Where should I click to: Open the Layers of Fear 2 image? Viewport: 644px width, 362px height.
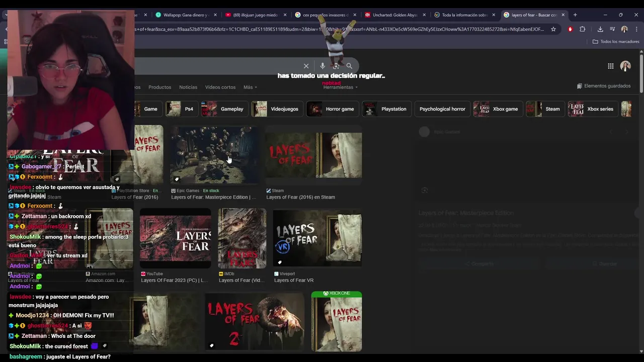tap(255, 321)
